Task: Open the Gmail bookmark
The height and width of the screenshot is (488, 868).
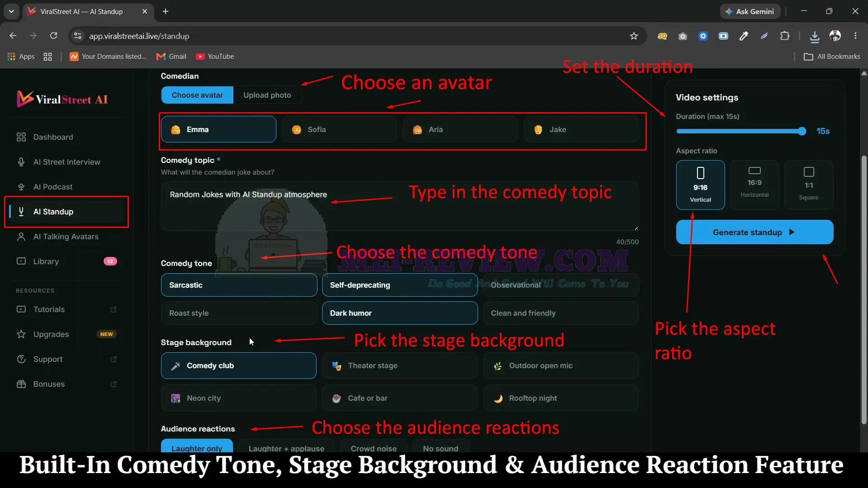Action: (171, 57)
